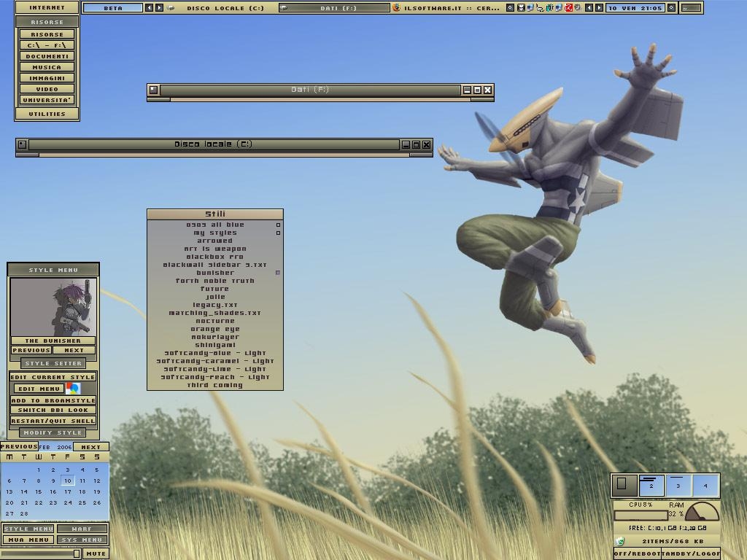Click the style preview thumbnail
Image resolution: width=747 pixels, height=560 pixels.
tap(53, 307)
